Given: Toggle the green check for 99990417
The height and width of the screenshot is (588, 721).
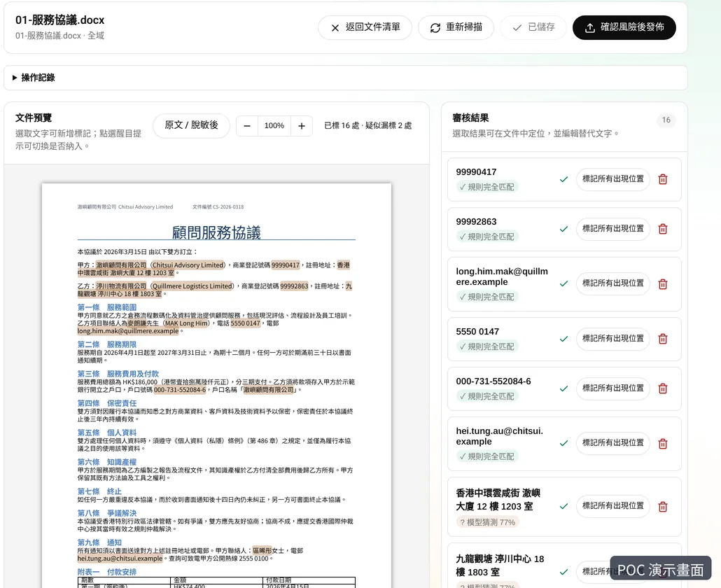Looking at the screenshot, I should (563, 179).
